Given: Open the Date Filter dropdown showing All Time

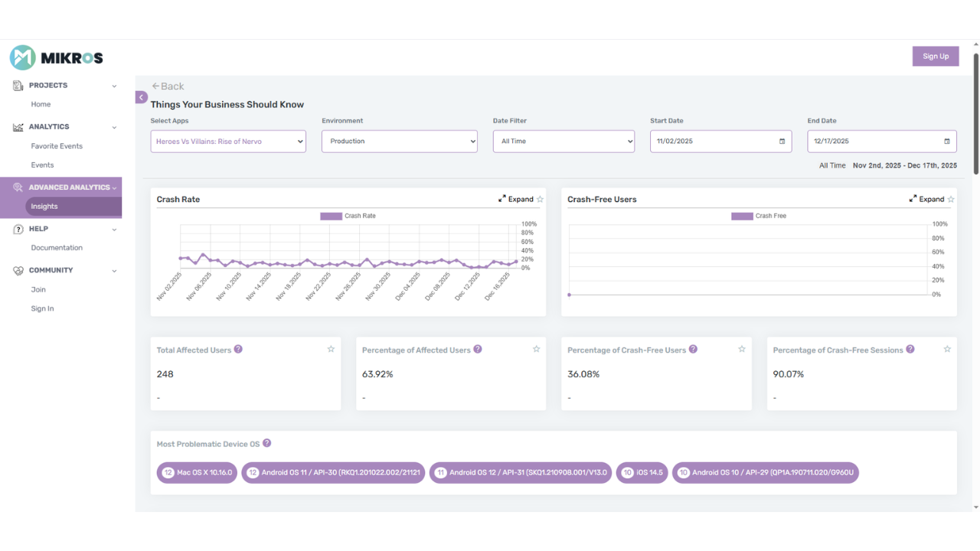Looking at the screenshot, I should point(563,142).
